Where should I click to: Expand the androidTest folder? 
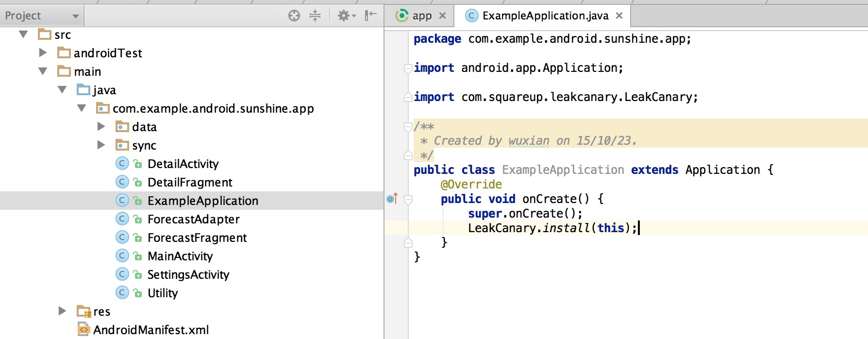[x=43, y=52]
